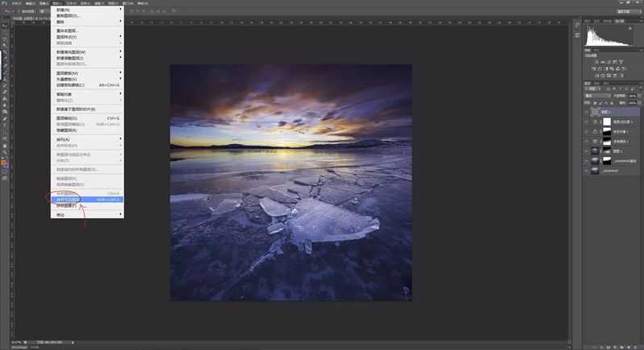Click the Brightness/Contrast adjustment icon
This screenshot has width=644, height=350.
pos(597,62)
